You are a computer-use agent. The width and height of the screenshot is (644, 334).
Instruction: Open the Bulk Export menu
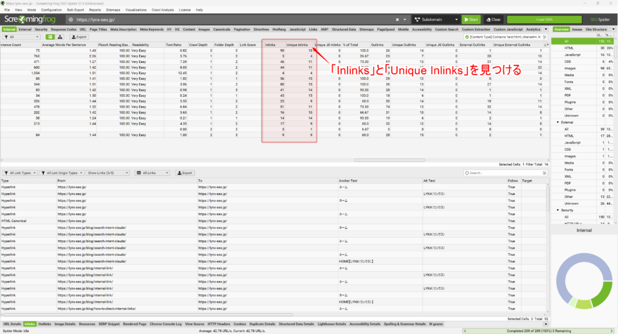tap(75, 10)
